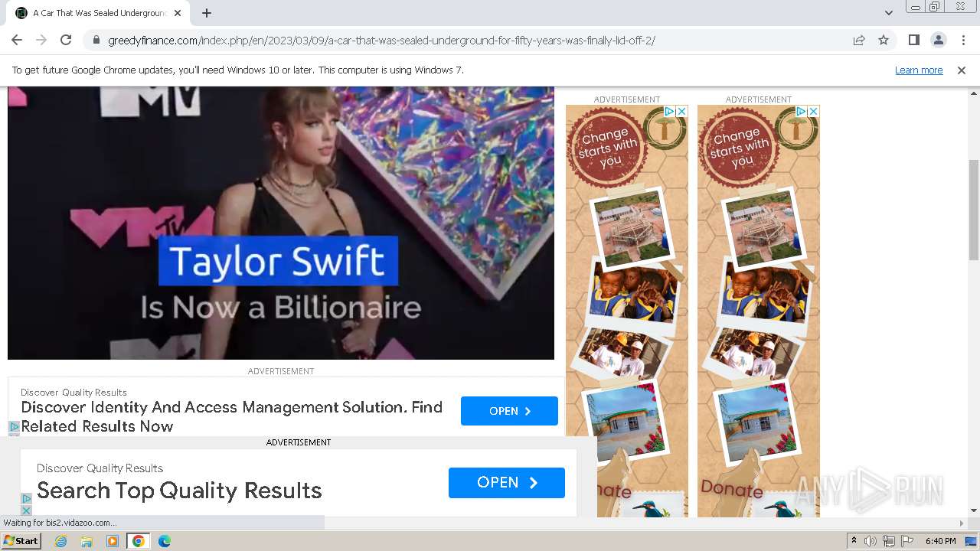This screenshot has width=980, height=551.
Task: Reload the current page
Action: [66, 41]
